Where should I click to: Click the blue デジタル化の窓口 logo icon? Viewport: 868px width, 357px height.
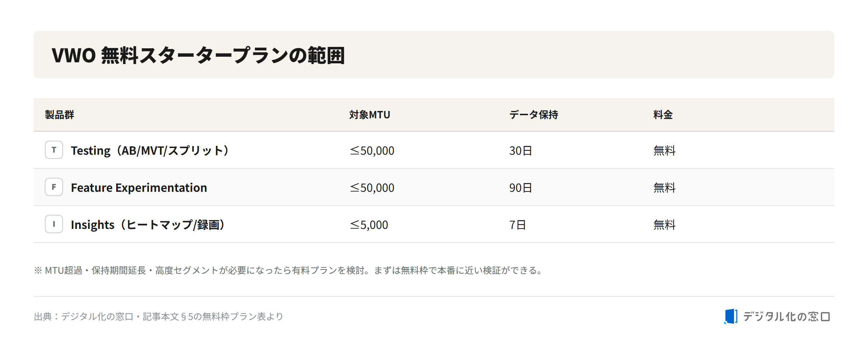[x=731, y=316]
